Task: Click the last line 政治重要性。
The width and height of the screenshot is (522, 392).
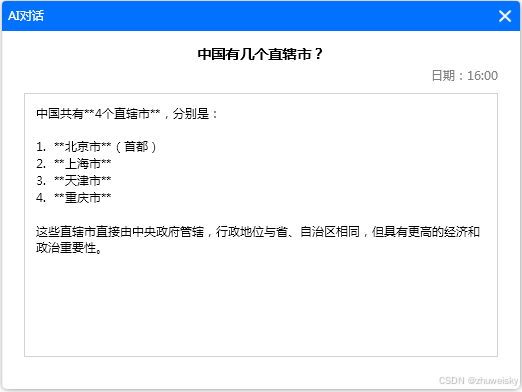Action: (69, 248)
